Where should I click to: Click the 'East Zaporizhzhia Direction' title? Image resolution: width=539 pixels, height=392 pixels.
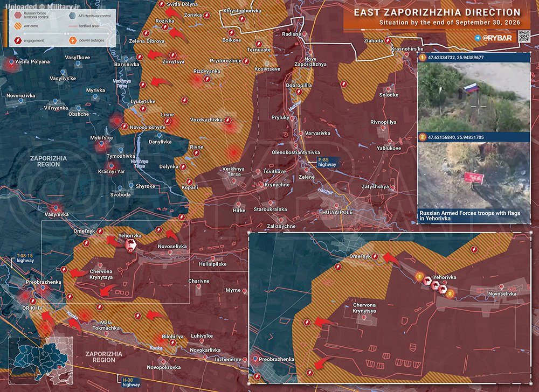point(437,12)
